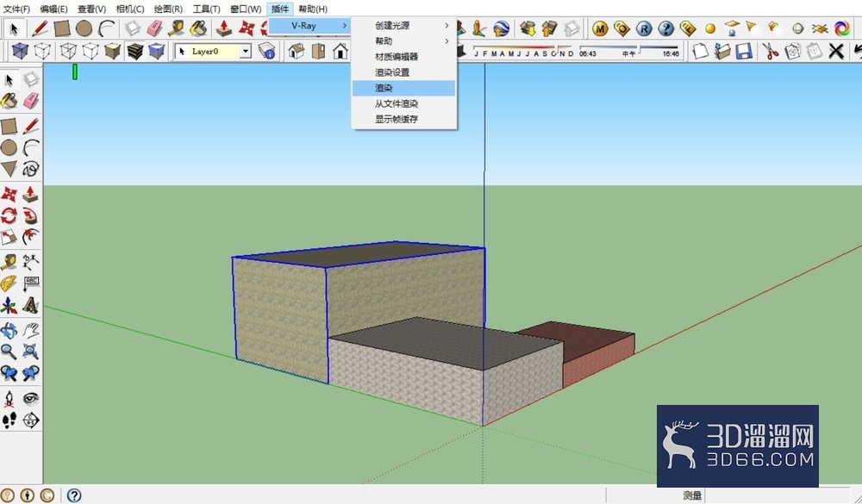Open the 相机(C) menu
Screen dimensions: 862x504
[x=130, y=9]
